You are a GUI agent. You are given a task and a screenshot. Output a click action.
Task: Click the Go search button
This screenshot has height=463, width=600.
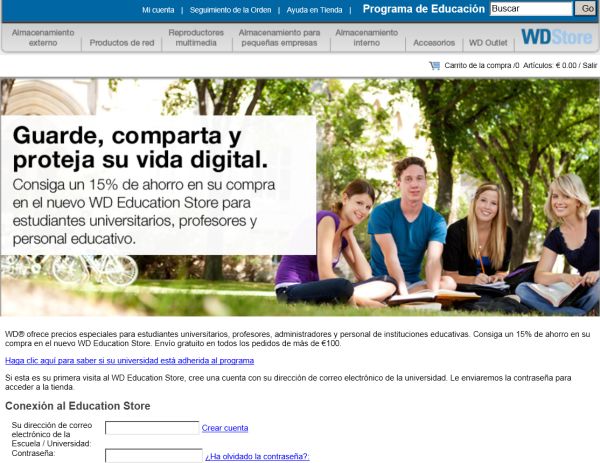tap(587, 8)
